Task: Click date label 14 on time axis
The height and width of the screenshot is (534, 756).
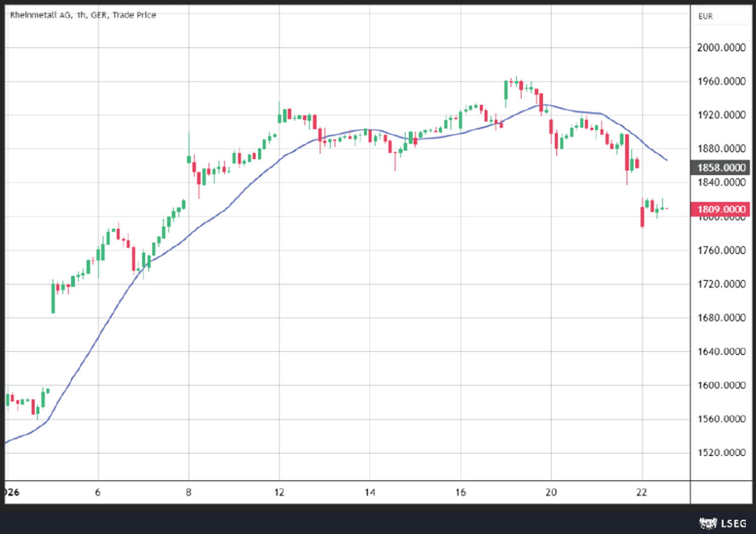Action: 370,493
